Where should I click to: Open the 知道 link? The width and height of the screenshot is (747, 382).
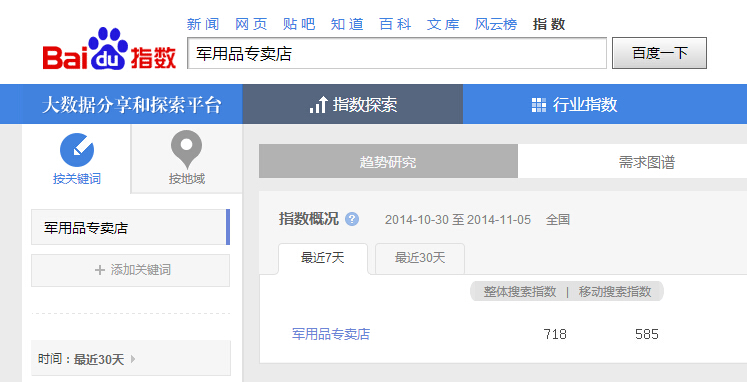point(347,24)
